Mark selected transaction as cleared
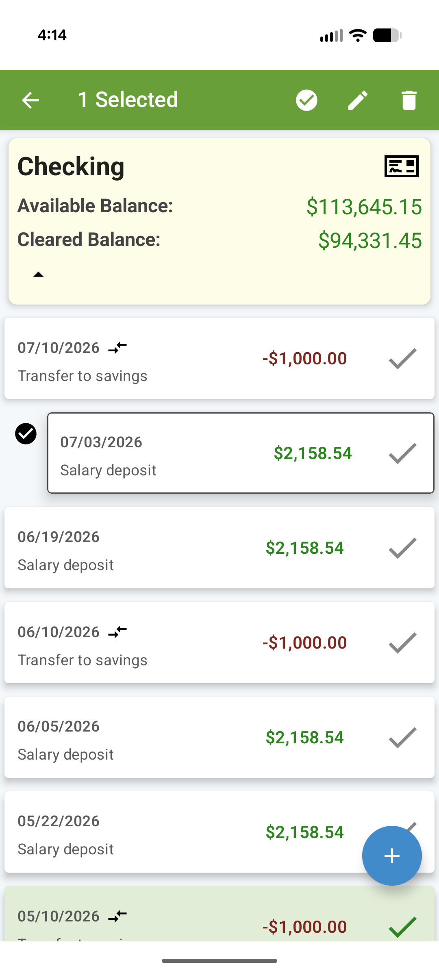This screenshot has height=980, width=439. tap(306, 100)
